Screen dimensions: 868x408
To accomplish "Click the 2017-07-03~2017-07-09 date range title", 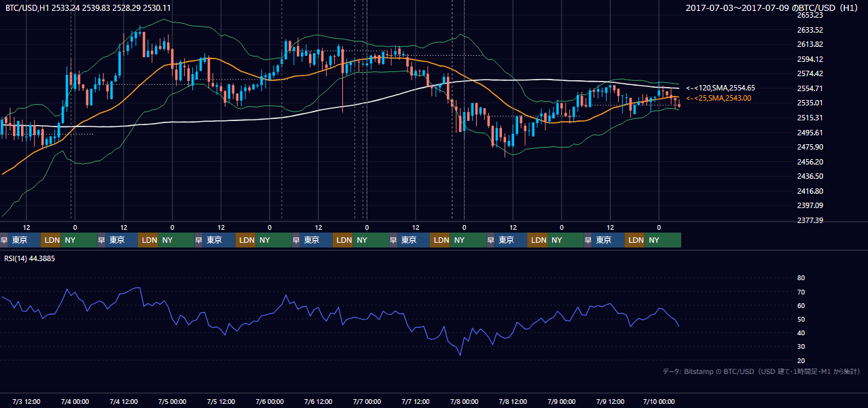I will pyautogui.click(x=772, y=7).
